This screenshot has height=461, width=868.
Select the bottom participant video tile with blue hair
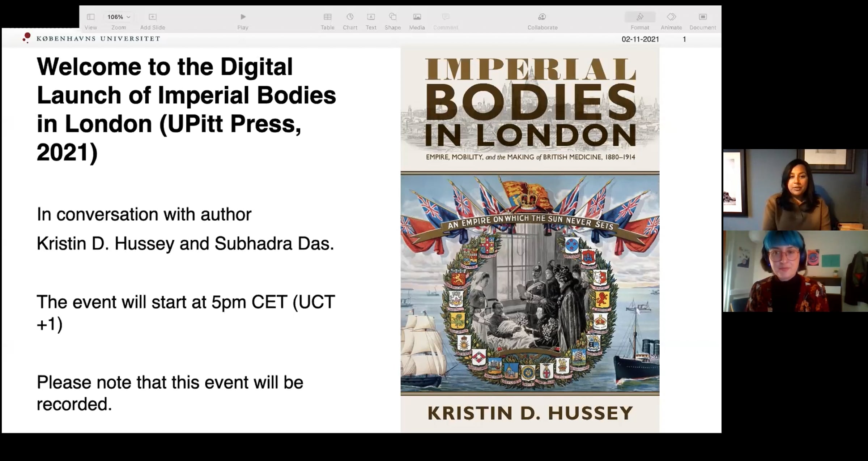click(795, 271)
